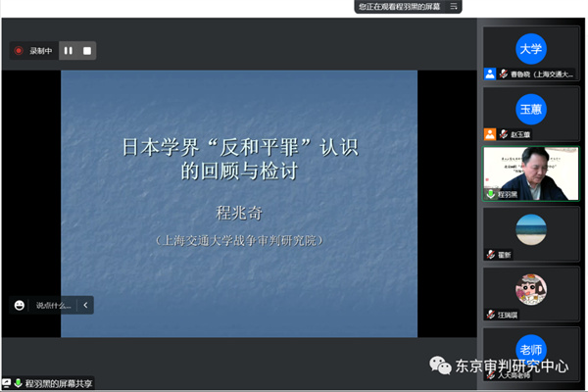Select the 玉蕙 participant avatar
The height and width of the screenshot is (392, 588).
(530, 109)
